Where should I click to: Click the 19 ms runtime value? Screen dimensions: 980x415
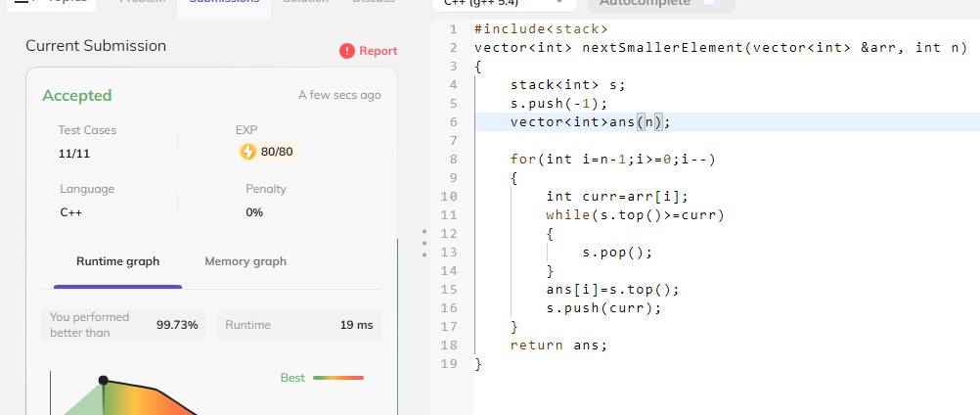tap(356, 325)
